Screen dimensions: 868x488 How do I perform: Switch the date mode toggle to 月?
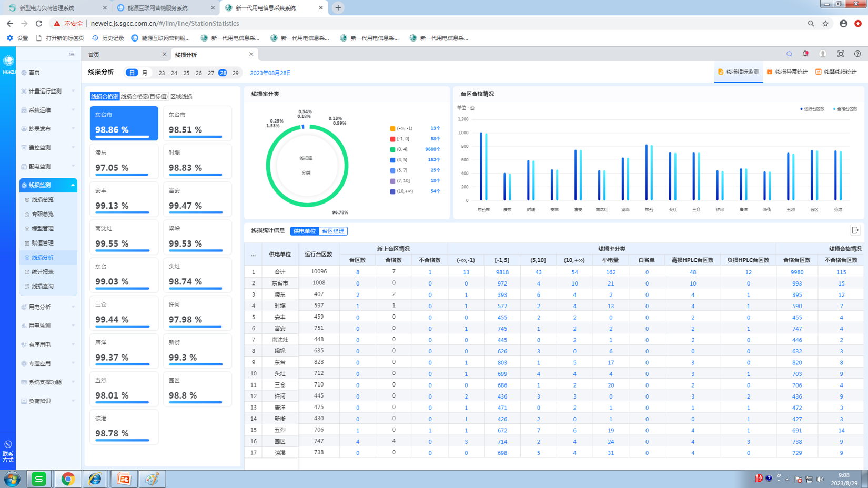click(x=145, y=73)
